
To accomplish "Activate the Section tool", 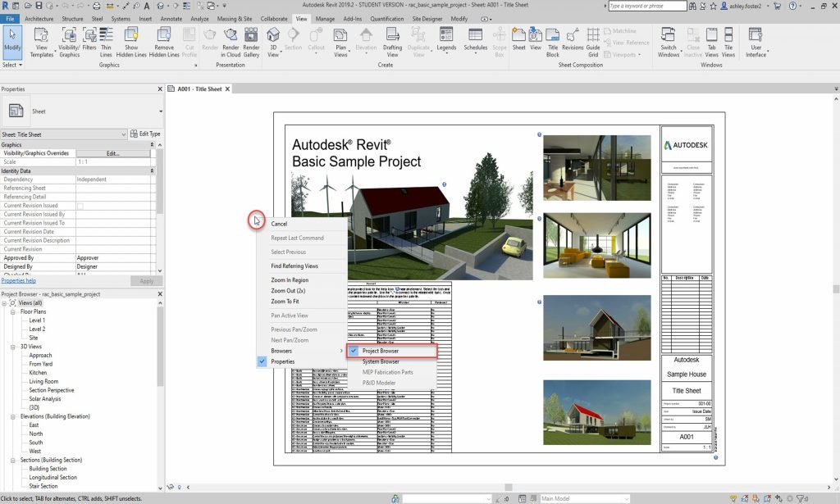I will point(293,38).
